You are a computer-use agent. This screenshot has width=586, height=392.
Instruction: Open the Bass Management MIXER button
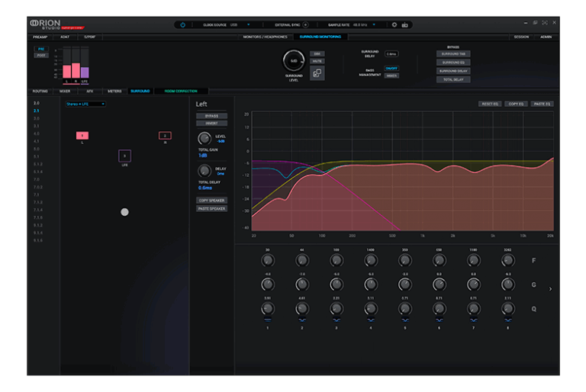391,76
